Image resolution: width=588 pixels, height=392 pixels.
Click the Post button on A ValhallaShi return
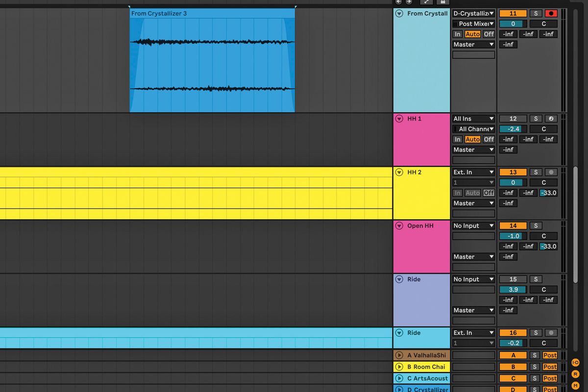(550, 355)
